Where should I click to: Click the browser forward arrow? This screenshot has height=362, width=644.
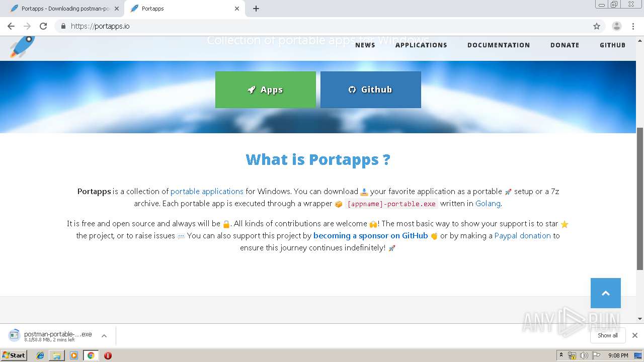coord(27,26)
